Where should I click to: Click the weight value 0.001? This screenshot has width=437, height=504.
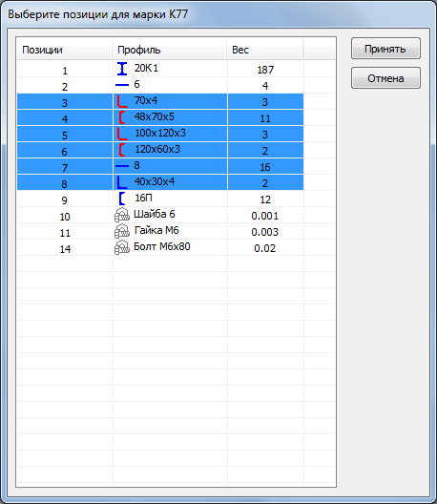point(264,216)
